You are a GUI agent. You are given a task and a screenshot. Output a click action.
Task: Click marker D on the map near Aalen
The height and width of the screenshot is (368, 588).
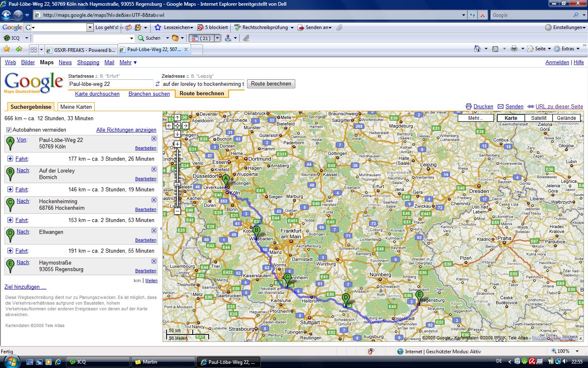(x=346, y=299)
